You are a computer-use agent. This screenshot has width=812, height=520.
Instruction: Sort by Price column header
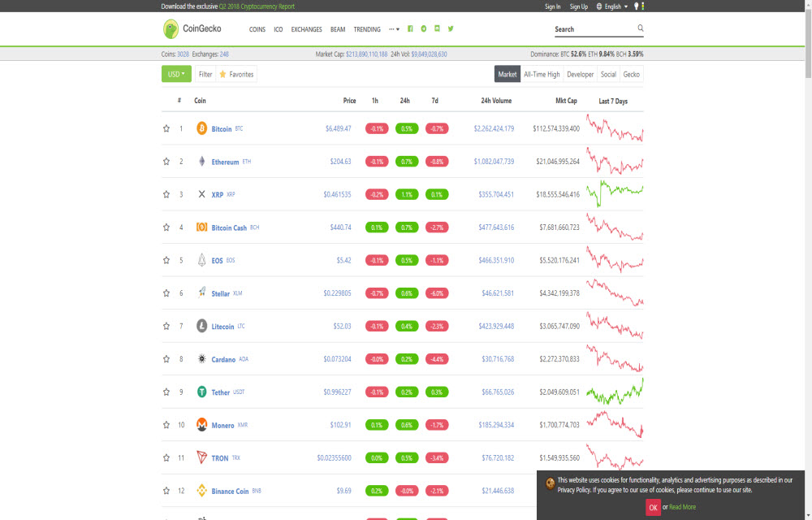(x=349, y=101)
